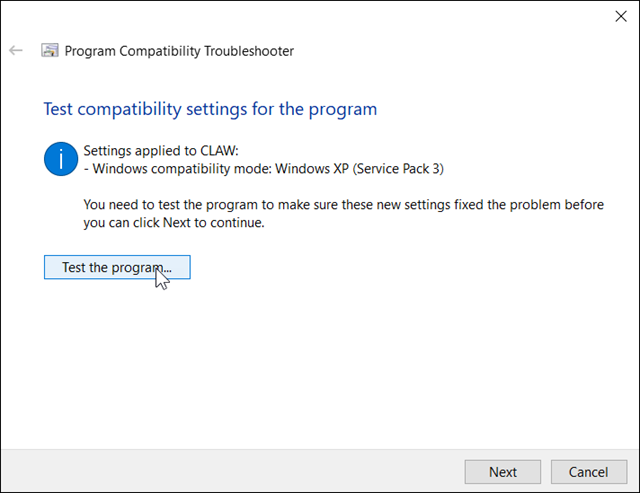Continue with the Next button

pyautogui.click(x=503, y=472)
